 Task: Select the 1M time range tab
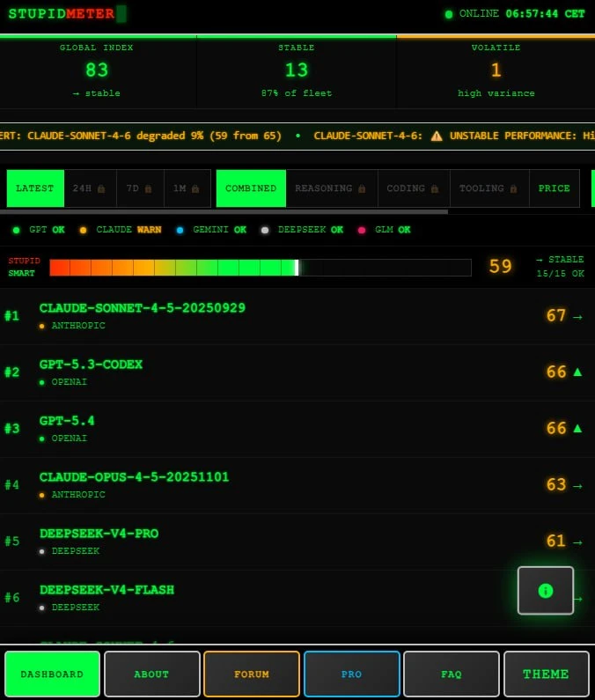click(x=187, y=188)
